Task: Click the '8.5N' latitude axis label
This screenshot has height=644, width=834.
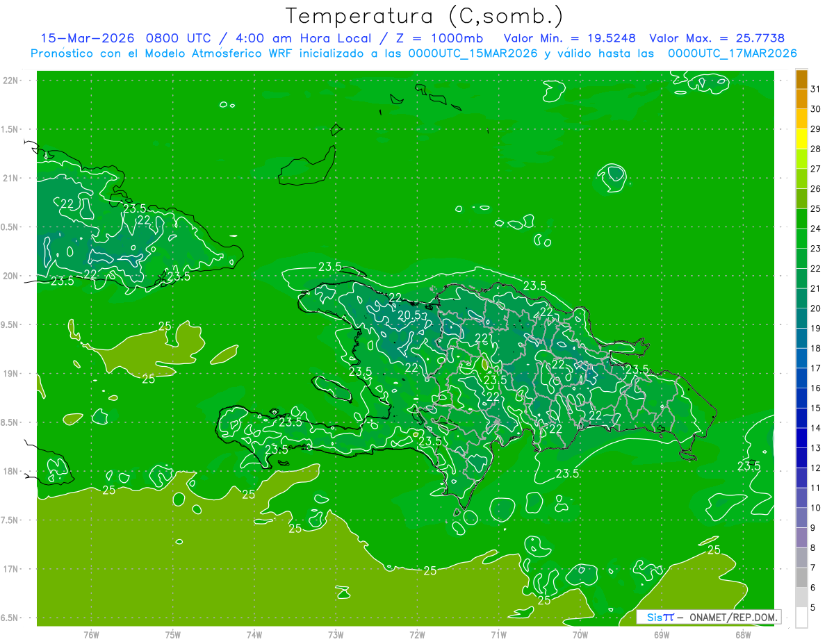Action: (x=10, y=422)
